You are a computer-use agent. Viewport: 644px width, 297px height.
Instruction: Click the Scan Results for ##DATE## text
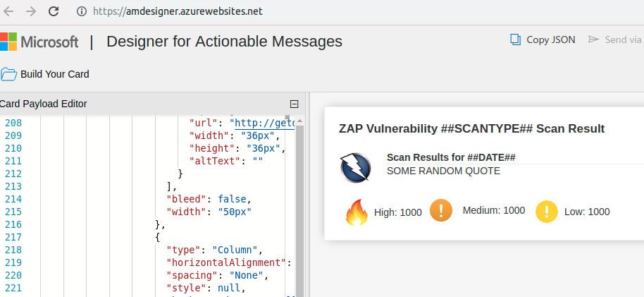451,157
